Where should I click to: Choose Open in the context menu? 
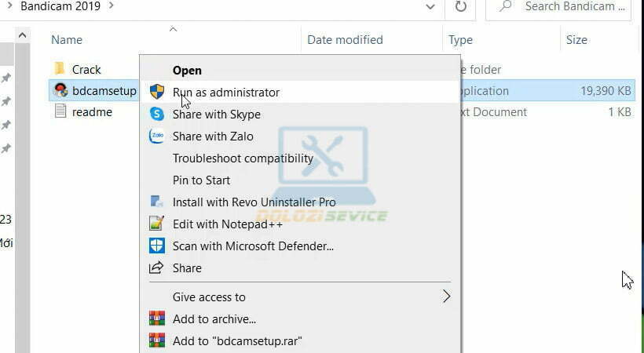click(187, 70)
